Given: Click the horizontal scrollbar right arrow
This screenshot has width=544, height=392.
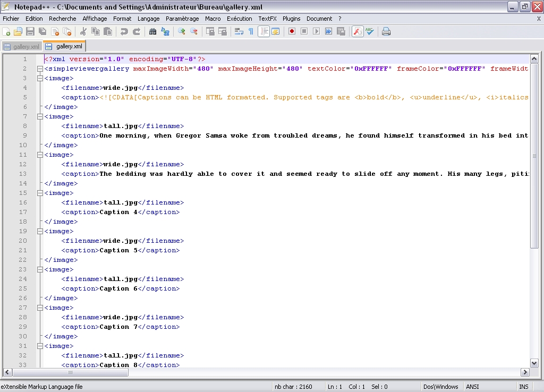Looking at the screenshot, I should [x=525, y=372].
